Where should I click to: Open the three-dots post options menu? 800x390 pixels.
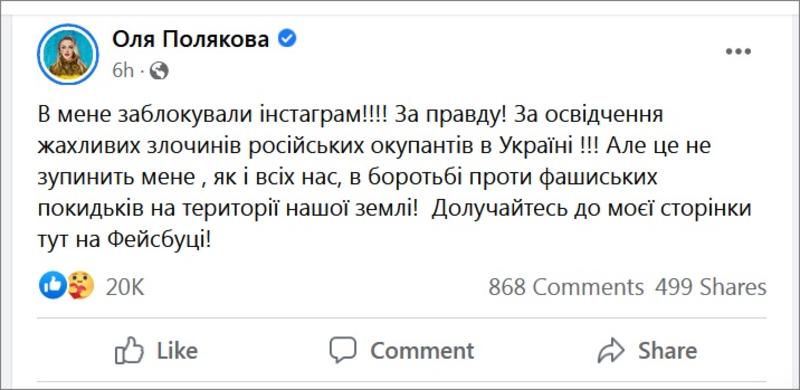click(x=738, y=52)
